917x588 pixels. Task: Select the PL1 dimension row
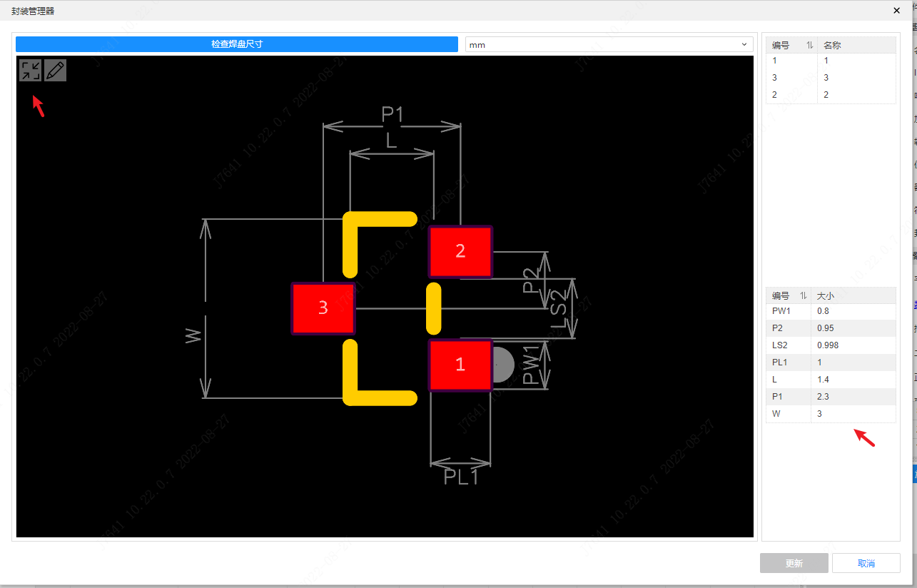831,363
